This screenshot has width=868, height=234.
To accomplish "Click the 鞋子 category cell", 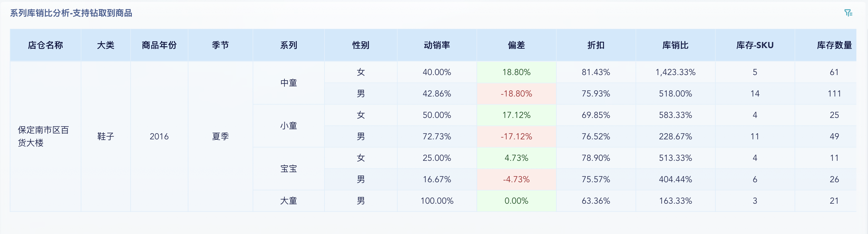I will tap(106, 136).
